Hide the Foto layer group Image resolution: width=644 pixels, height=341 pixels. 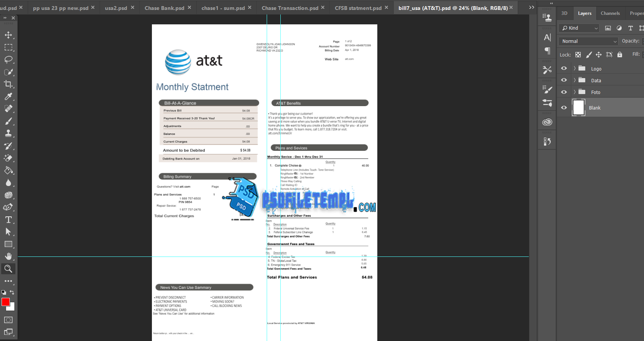coord(563,92)
